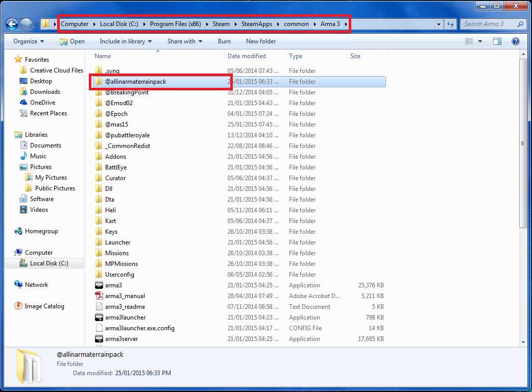Click the vertical scrollbar thumb

pos(523,143)
